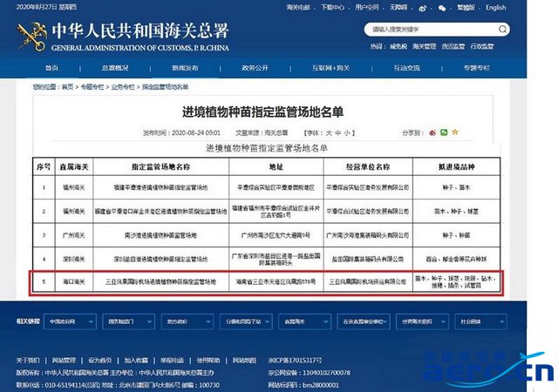The image size is (558, 392).
Task: Open 新闻发布 navigation item
Action: 185,68
